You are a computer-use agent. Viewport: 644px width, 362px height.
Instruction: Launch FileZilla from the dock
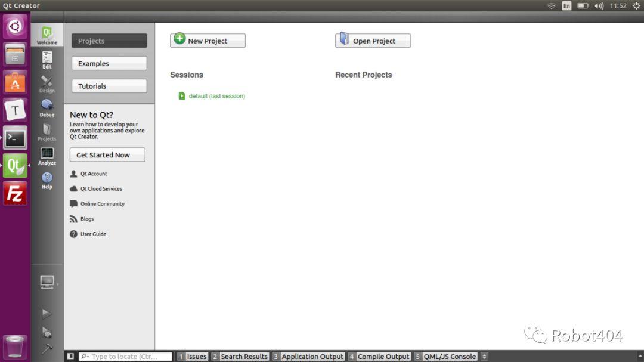tap(15, 194)
